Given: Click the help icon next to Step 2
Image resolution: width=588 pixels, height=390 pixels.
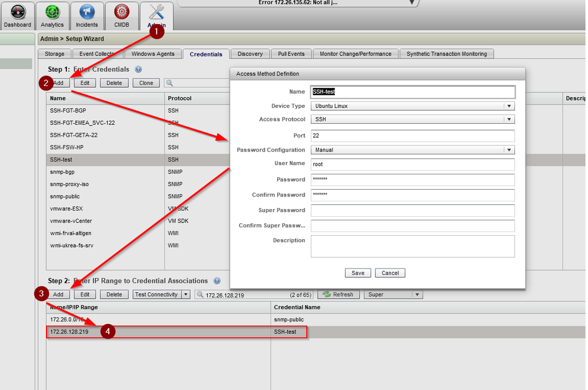Looking at the screenshot, I should (x=217, y=281).
